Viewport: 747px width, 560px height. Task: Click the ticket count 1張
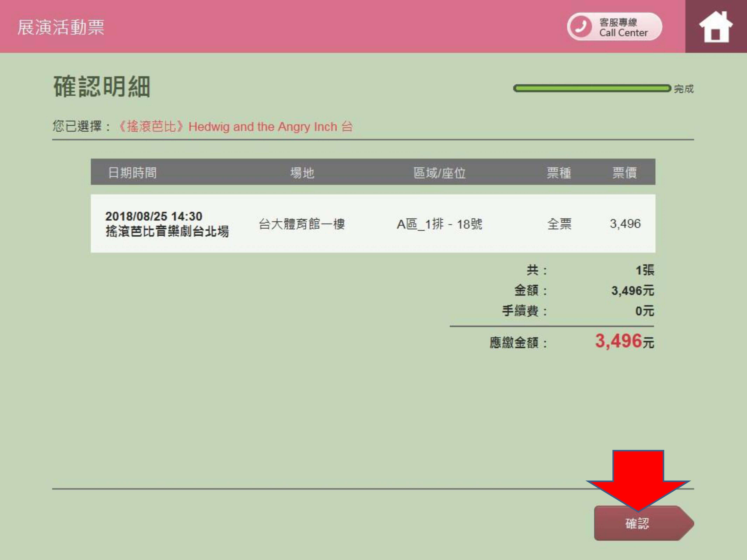click(x=645, y=270)
